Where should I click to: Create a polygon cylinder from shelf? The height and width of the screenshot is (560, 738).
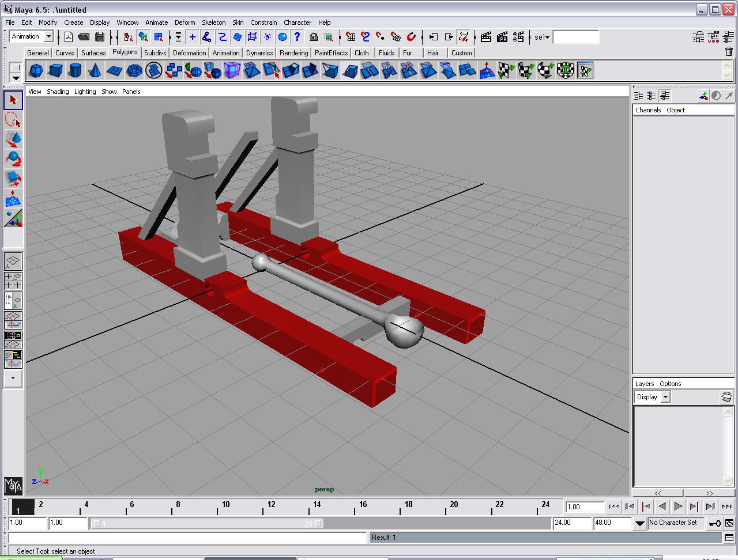(x=75, y=71)
